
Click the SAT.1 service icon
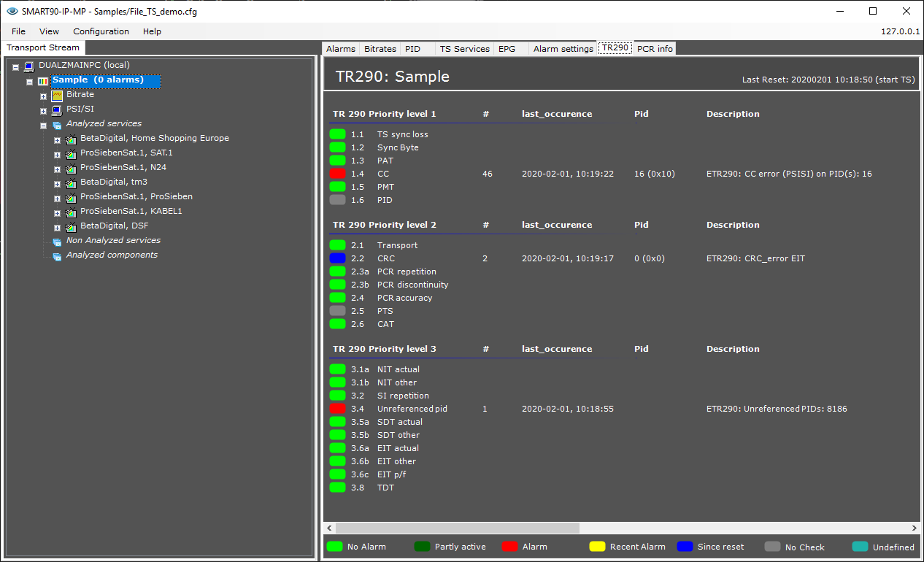point(71,153)
